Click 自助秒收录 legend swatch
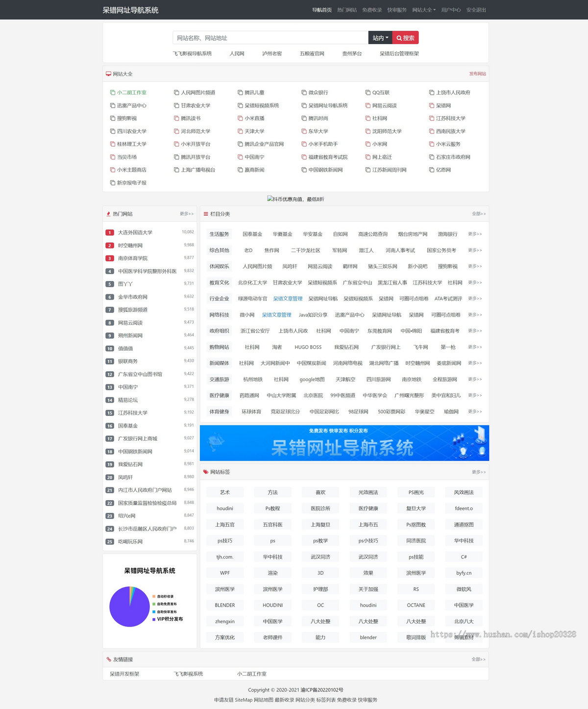The width and height of the screenshot is (588, 709). point(154,597)
